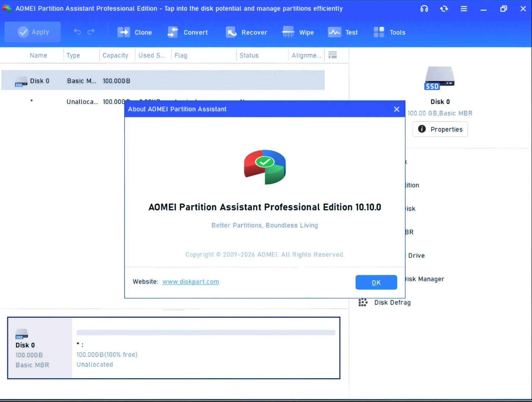Open the Wipe tool
The height and width of the screenshot is (402, 532).
click(x=298, y=33)
